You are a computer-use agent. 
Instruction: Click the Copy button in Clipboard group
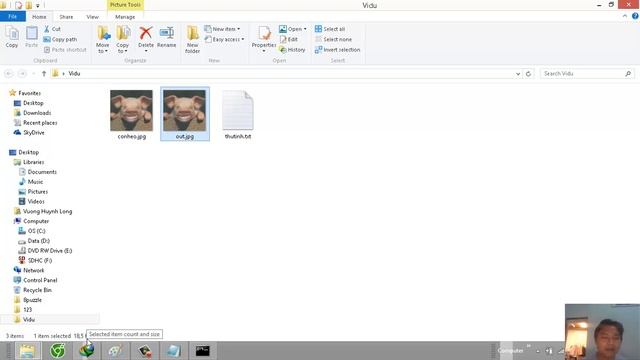pos(12,37)
